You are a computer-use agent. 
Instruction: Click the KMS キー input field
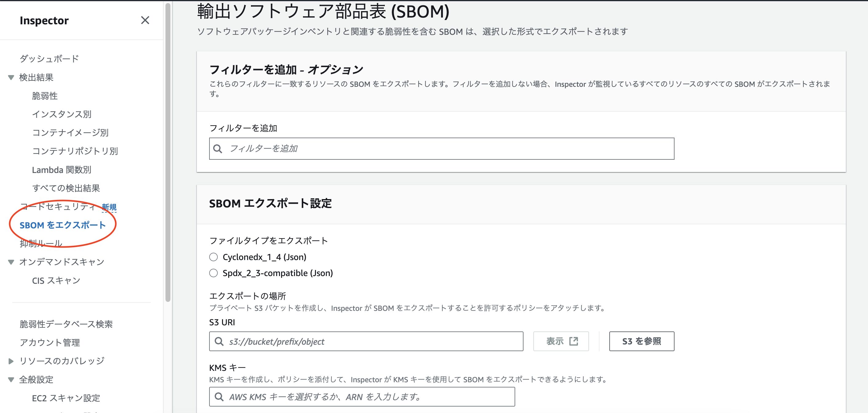pyautogui.click(x=362, y=397)
